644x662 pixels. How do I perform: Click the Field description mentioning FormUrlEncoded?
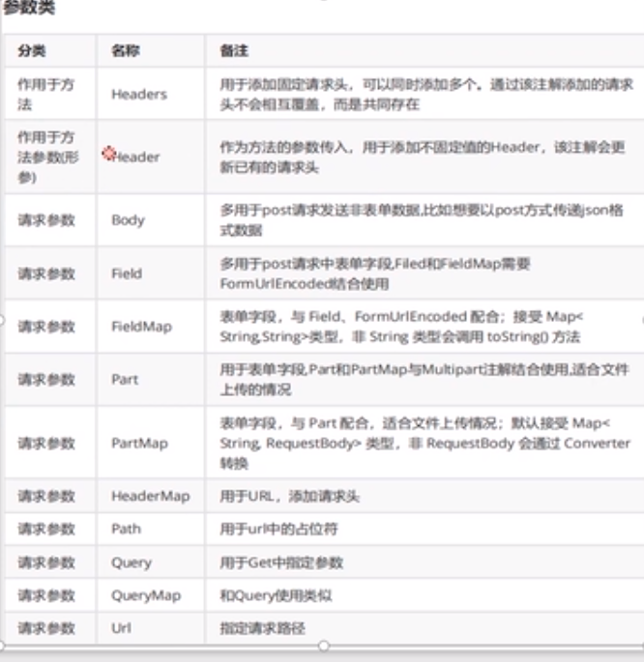[375, 273]
